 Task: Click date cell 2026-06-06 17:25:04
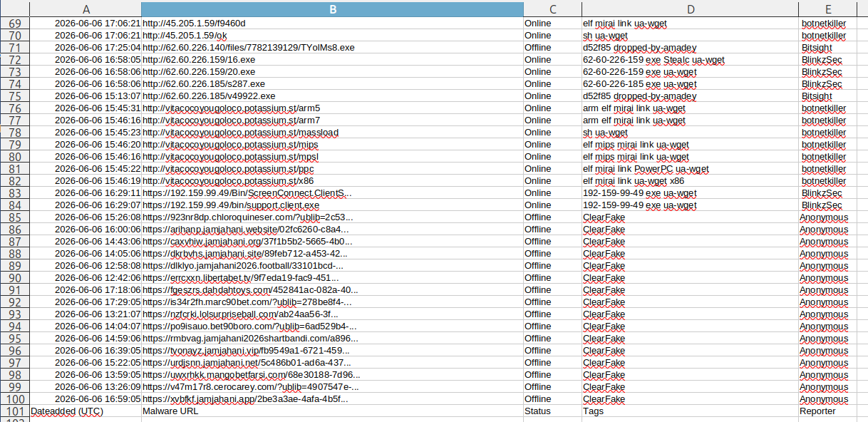[86, 48]
